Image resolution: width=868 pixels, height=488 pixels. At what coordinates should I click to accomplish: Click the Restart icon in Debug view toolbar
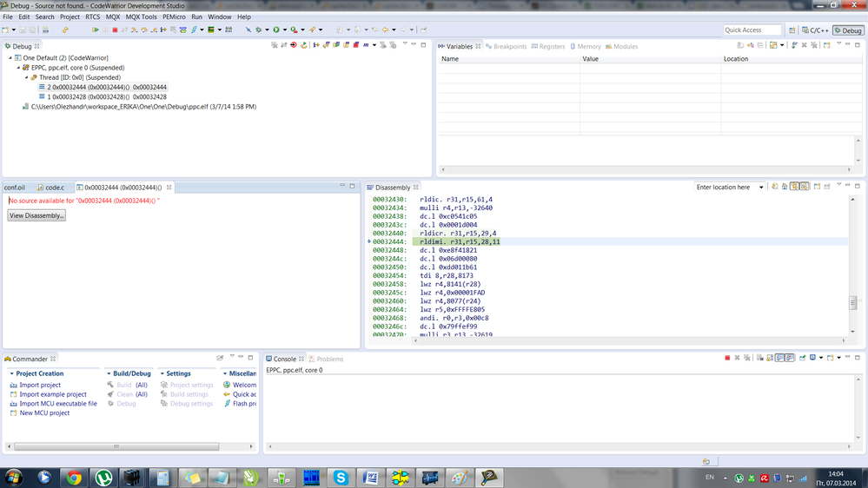303,45
